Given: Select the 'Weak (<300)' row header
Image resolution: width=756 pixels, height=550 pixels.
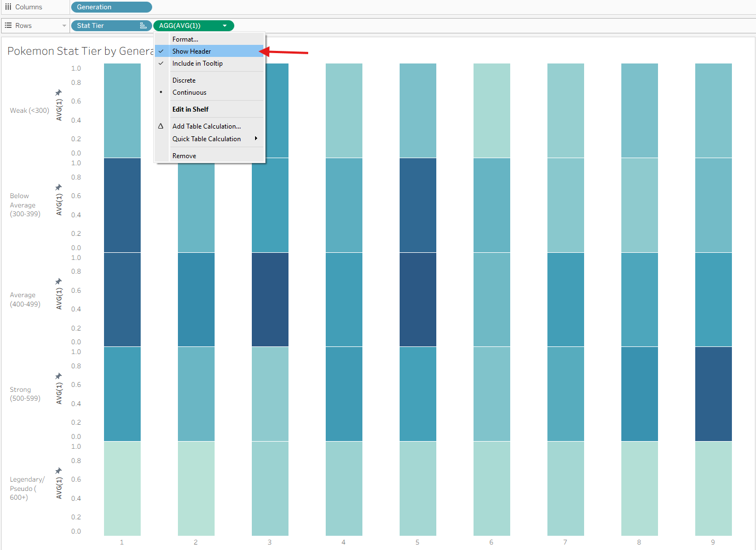Looking at the screenshot, I should point(30,111).
